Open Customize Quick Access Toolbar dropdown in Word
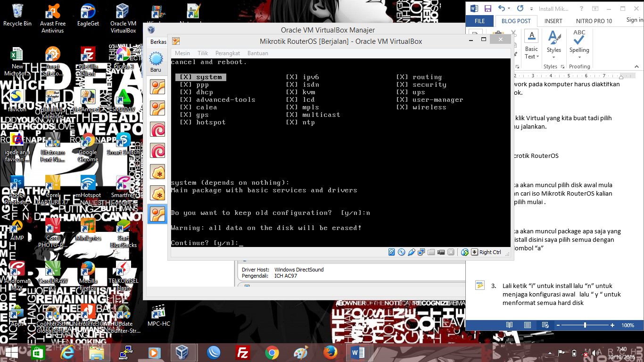The image size is (644, 362). (531, 9)
